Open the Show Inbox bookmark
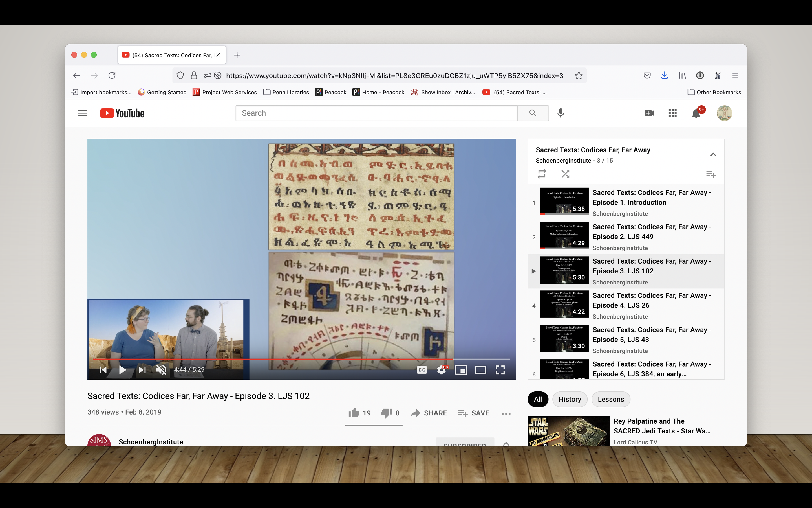The width and height of the screenshot is (812, 508). (443, 92)
